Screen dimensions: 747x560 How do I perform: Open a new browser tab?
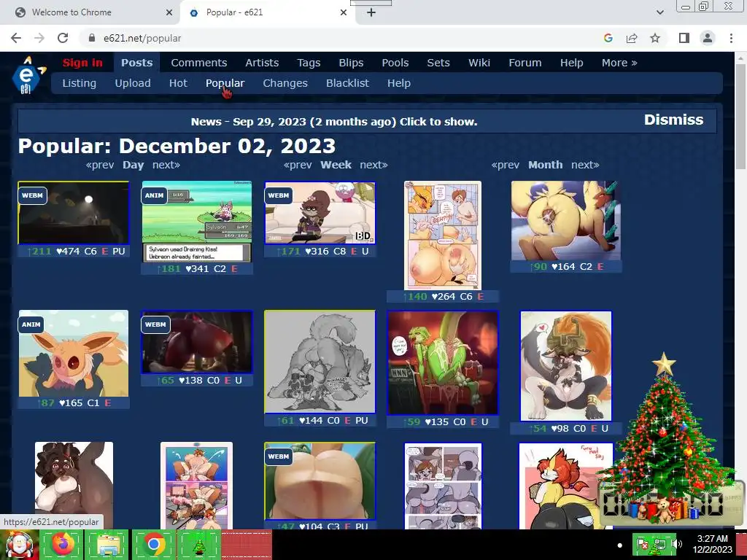(371, 12)
